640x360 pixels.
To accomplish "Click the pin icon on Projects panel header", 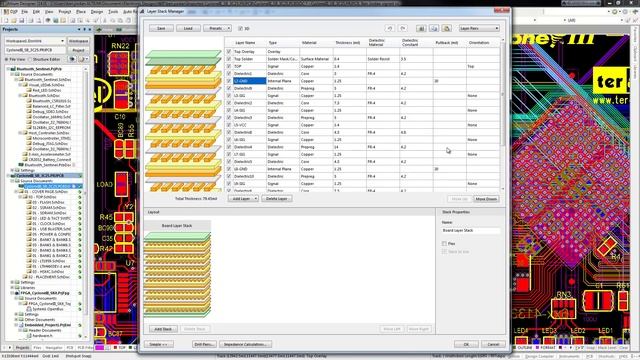I will tap(84, 29).
